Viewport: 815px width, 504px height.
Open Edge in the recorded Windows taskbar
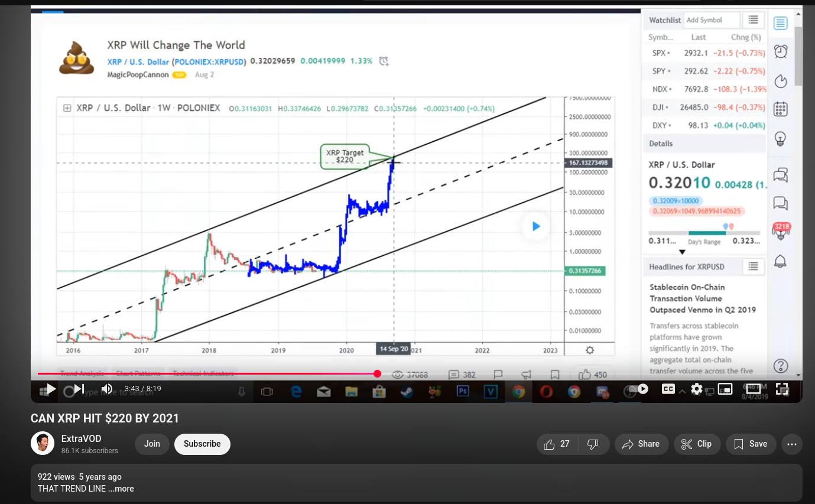pos(296,391)
